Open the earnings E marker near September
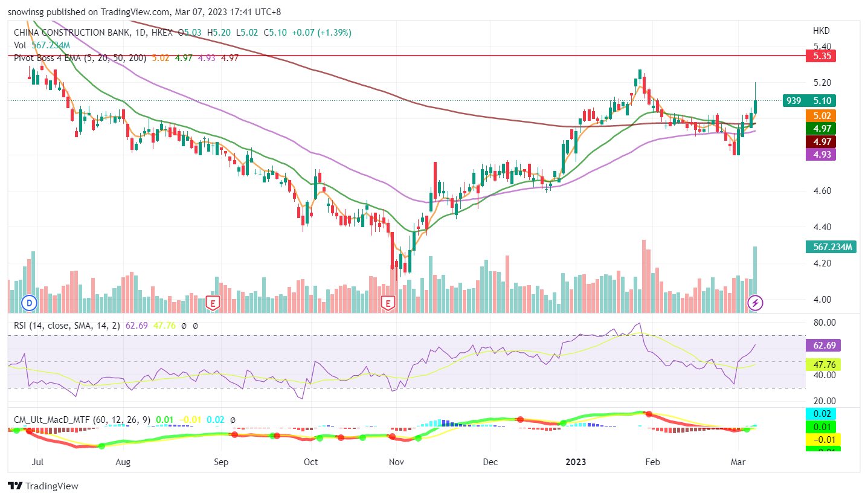The width and height of the screenshot is (868, 499). point(212,303)
